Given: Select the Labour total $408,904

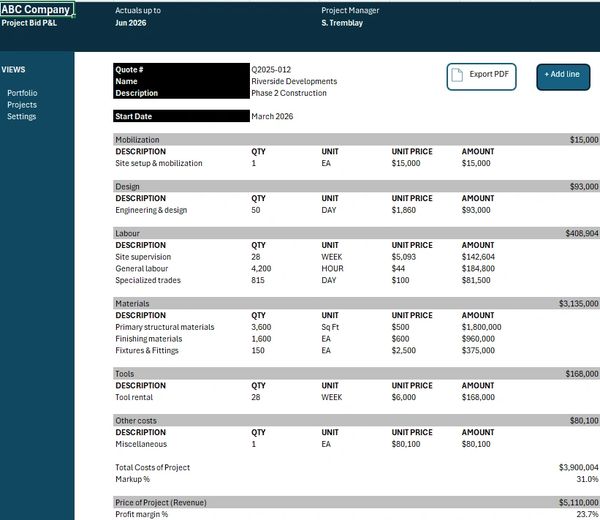Looking at the screenshot, I should point(582,233).
